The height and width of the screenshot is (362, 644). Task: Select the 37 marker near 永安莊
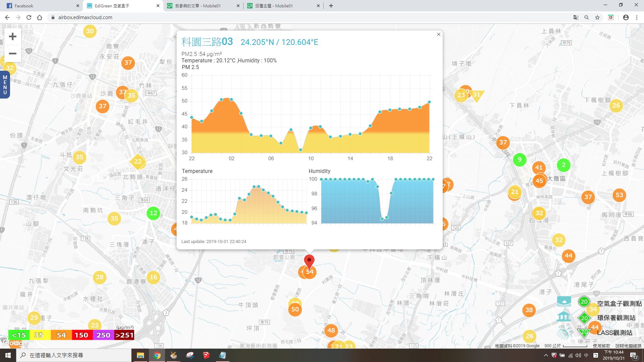point(128,63)
